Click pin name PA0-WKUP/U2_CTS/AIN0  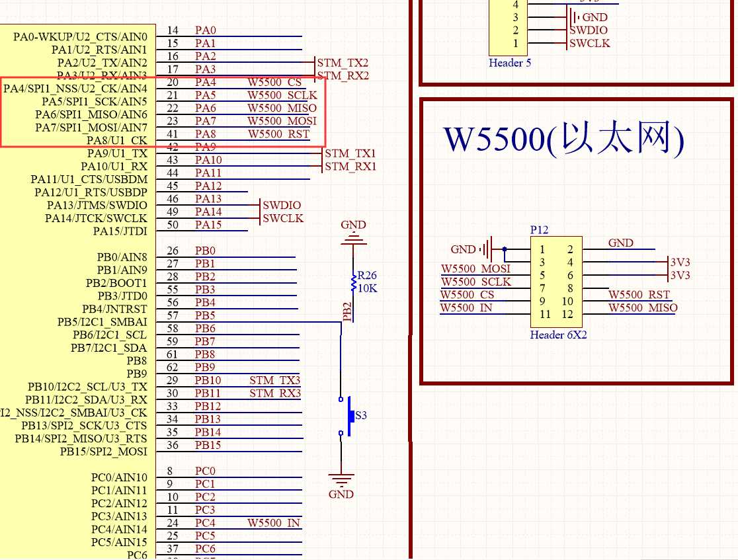click(x=80, y=37)
